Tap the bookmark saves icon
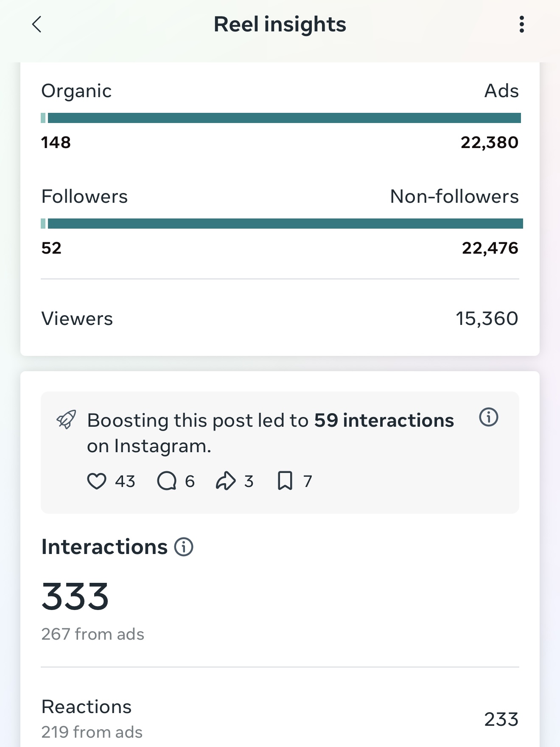 (x=285, y=481)
